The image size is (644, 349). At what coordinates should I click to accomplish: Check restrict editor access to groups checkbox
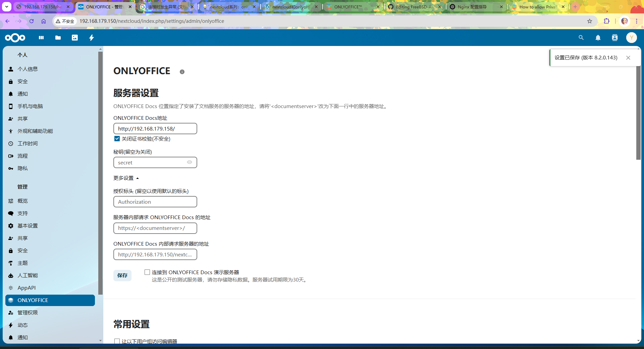point(117,341)
